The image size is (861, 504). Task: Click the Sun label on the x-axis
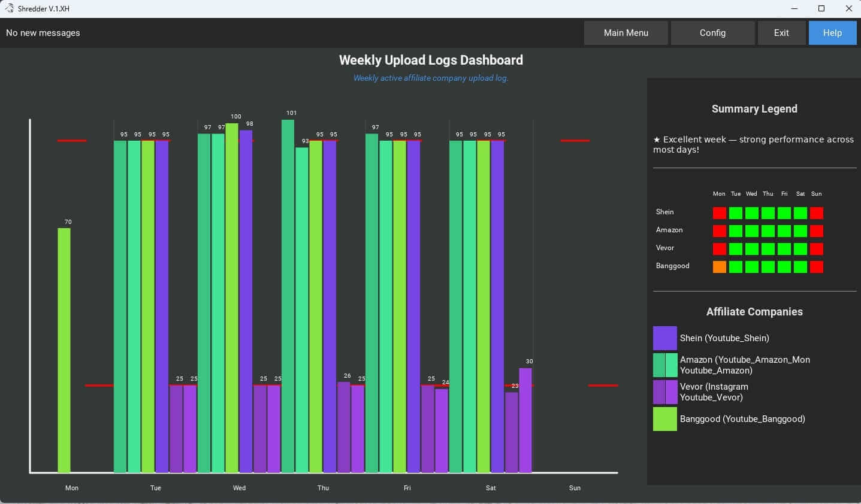[x=575, y=488]
